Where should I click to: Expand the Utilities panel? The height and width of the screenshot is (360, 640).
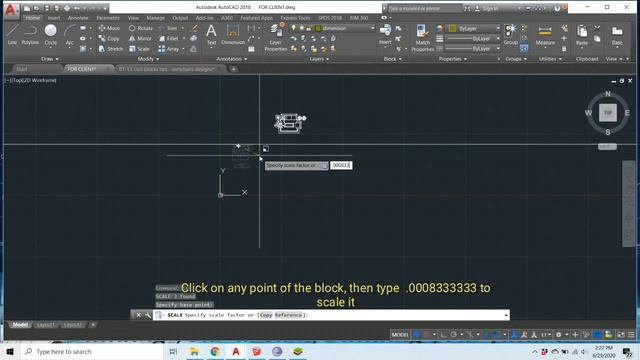[x=550, y=59]
